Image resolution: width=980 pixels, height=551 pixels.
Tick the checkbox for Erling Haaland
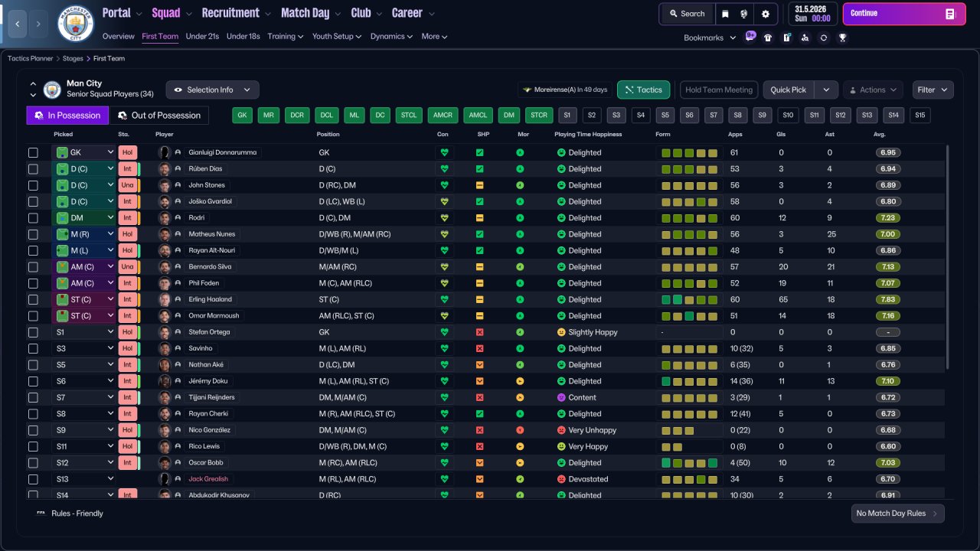[x=33, y=299]
